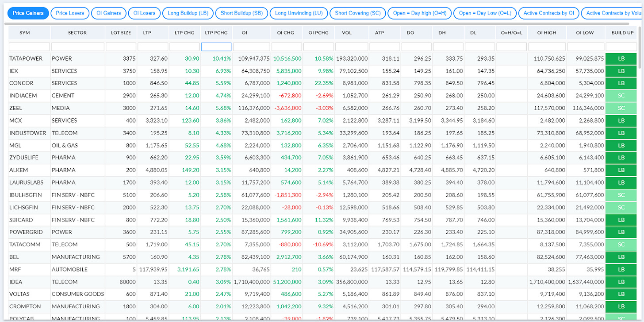Select Open = Day Low (O=L) tab
The width and height of the screenshot is (644, 322).
485,13
